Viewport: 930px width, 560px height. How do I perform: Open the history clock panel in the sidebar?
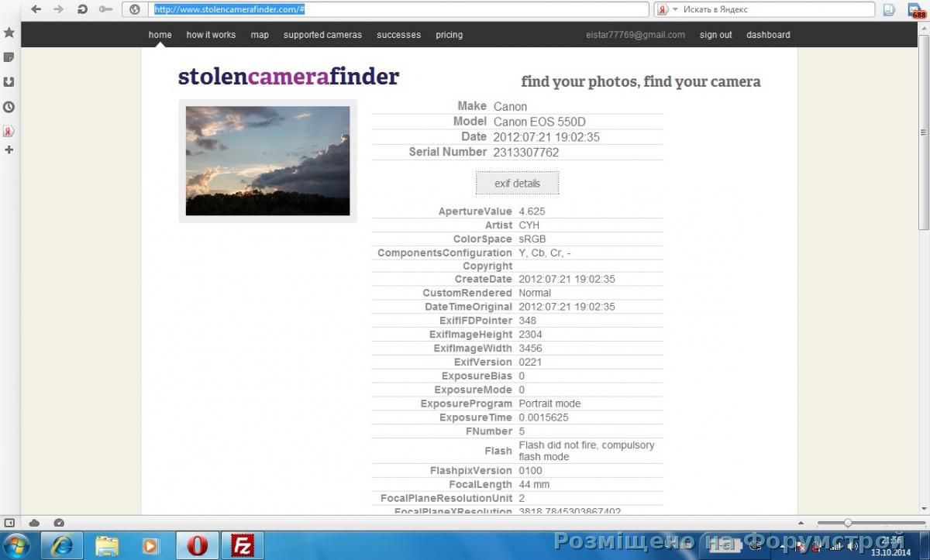point(9,107)
